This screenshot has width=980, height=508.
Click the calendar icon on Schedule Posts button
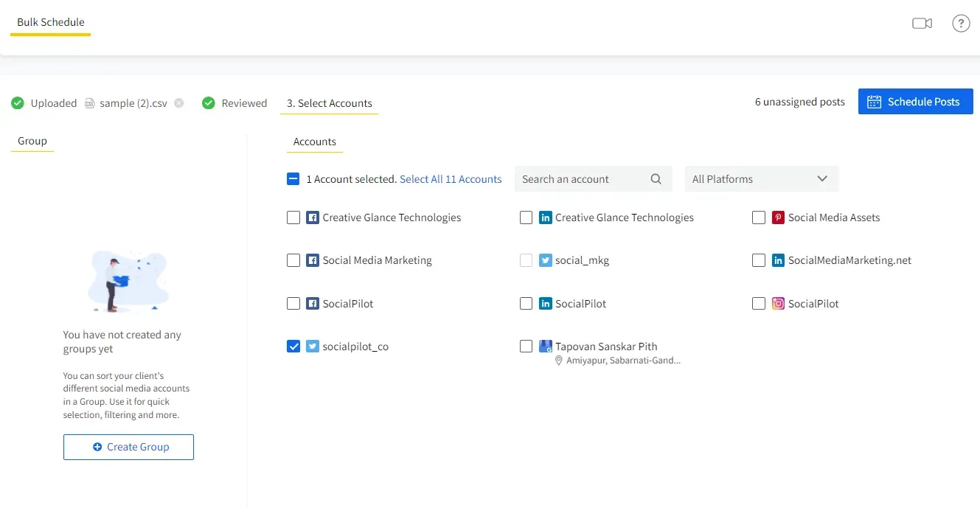875,101
